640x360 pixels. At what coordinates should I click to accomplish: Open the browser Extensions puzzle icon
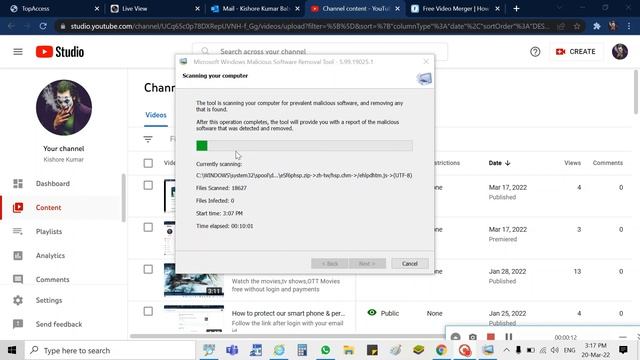point(597,26)
